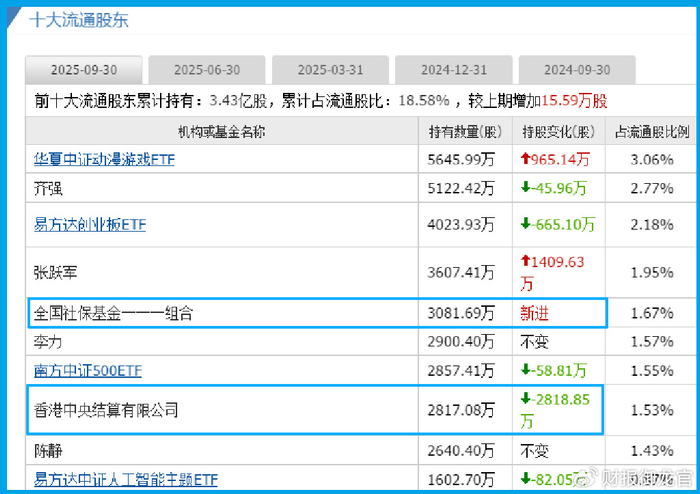Click the change value 965.14万
Screen dimensions: 700x494
coord(555,159)
